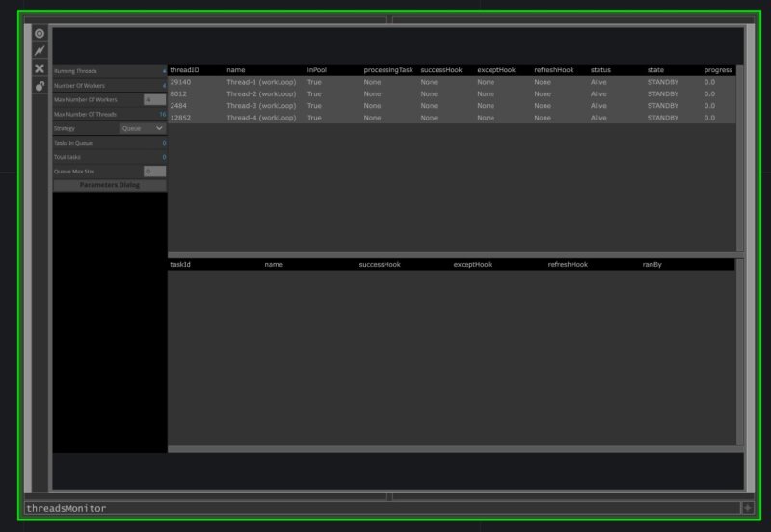Click the Queue Max Size field

click(x=154, y=172)
